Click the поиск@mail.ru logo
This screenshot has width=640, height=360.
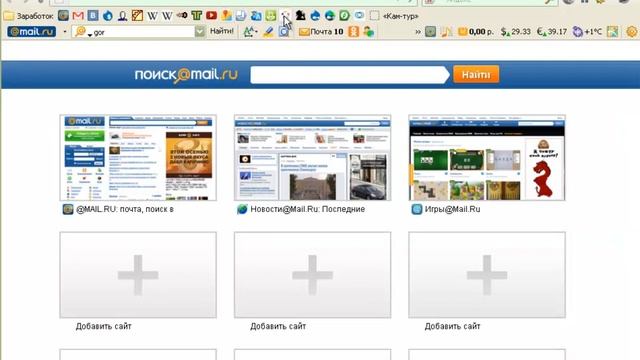(x=186, y=75)
